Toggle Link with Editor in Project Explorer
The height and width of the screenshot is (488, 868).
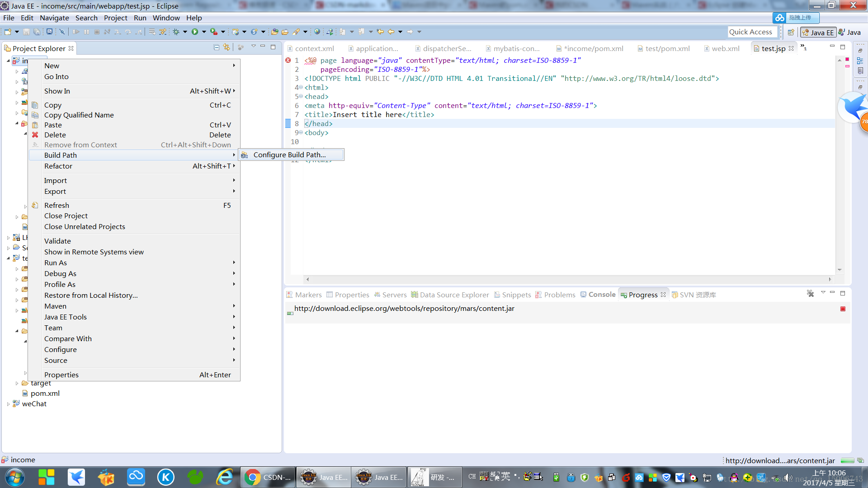(x=226, y=47)
